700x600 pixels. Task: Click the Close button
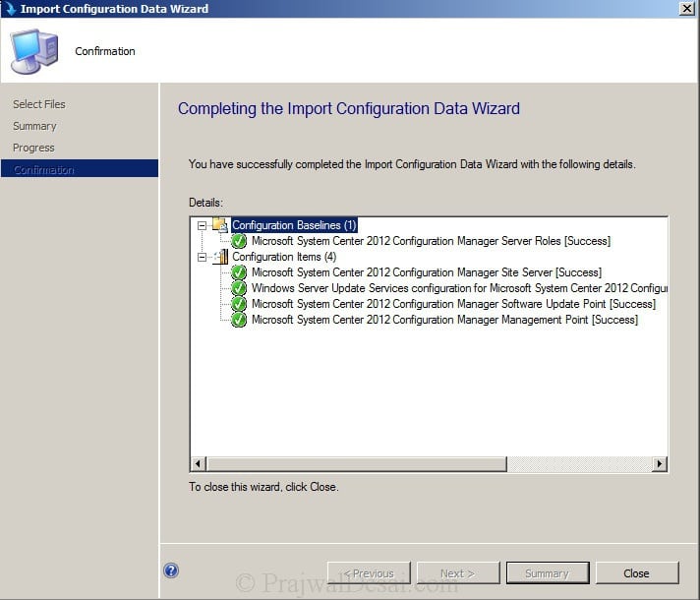click(x=637, y=573)
